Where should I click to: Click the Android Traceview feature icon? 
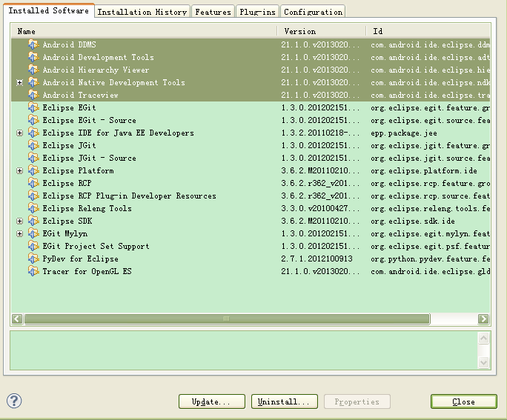pos(33,95)
